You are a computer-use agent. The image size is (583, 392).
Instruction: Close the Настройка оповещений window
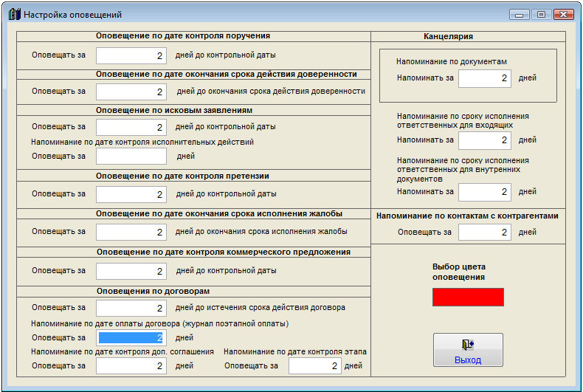pos(564,15)
